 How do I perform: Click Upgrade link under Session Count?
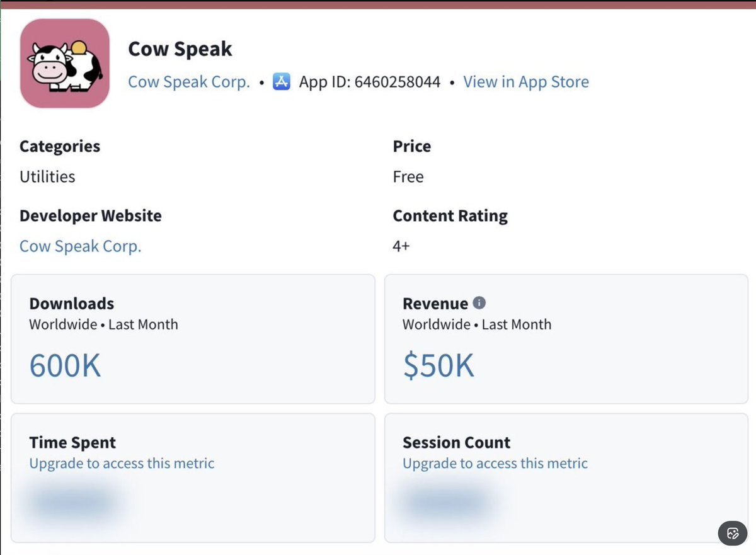[x=495, y=464]
